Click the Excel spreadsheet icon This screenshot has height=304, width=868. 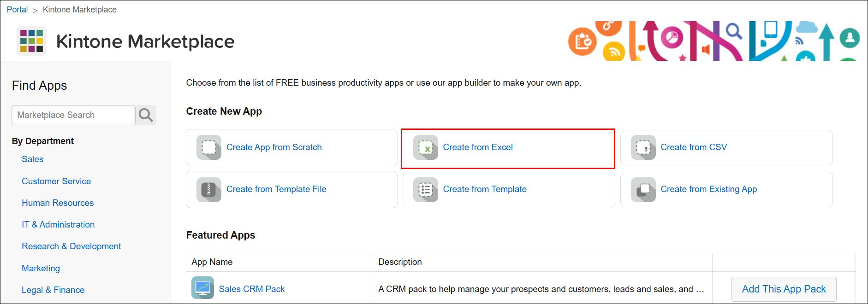click(425, 147)
